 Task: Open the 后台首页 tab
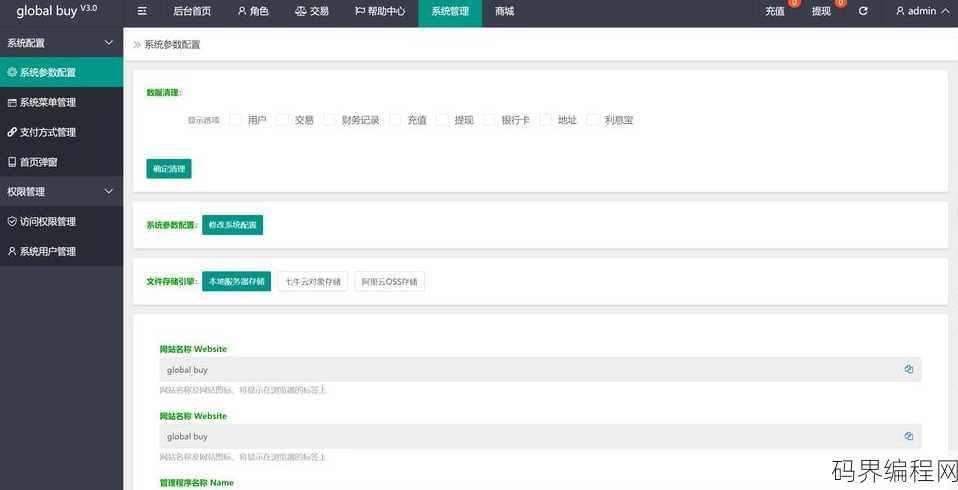pos(192,11)
